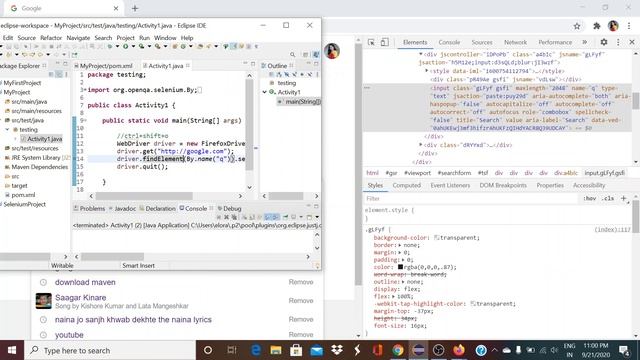
Task: Open the Run dropdown arrow next to green Run button
Action: (133, 47)
